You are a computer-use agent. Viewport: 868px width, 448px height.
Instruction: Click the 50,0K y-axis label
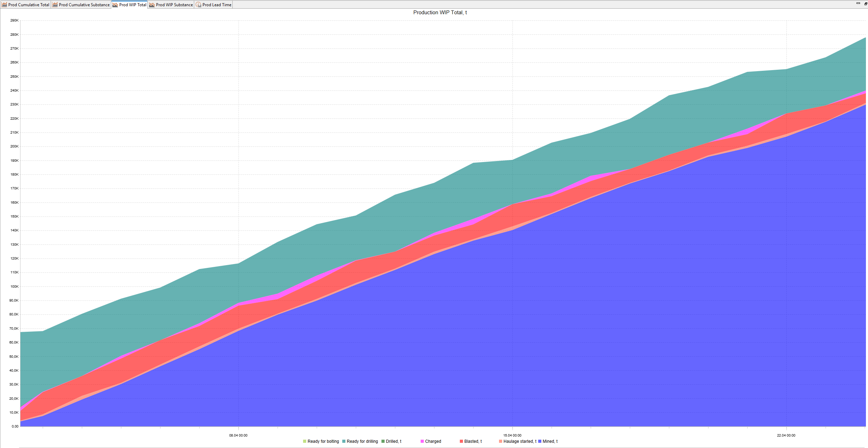point(14,357)
